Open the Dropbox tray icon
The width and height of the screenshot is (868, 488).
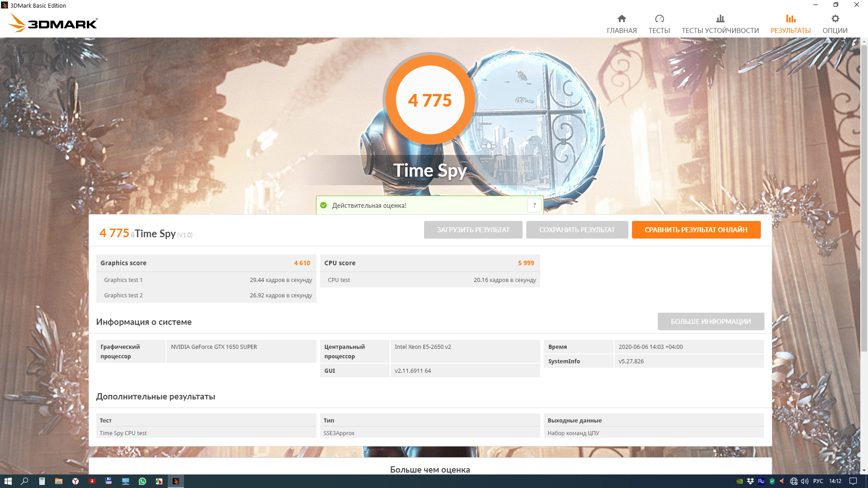pyautogui.click(x=750, y=481)
